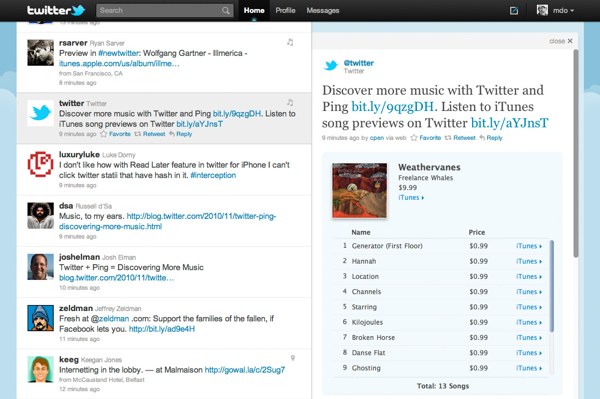Open bit.ly/aYJnsT in detail pane
This screenshot has height=399, width=600.
[x=509, y=123]
